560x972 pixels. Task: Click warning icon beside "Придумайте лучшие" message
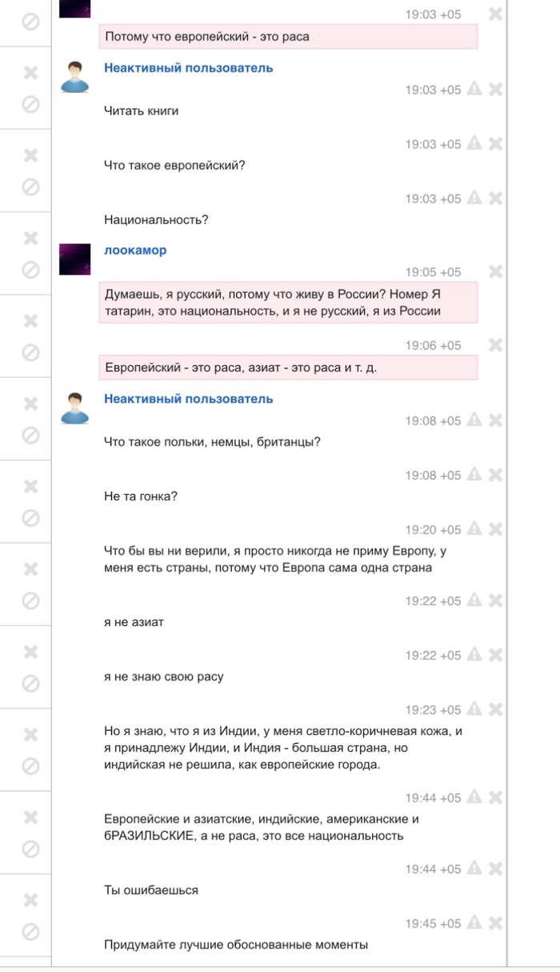click(x=474, y=924)
